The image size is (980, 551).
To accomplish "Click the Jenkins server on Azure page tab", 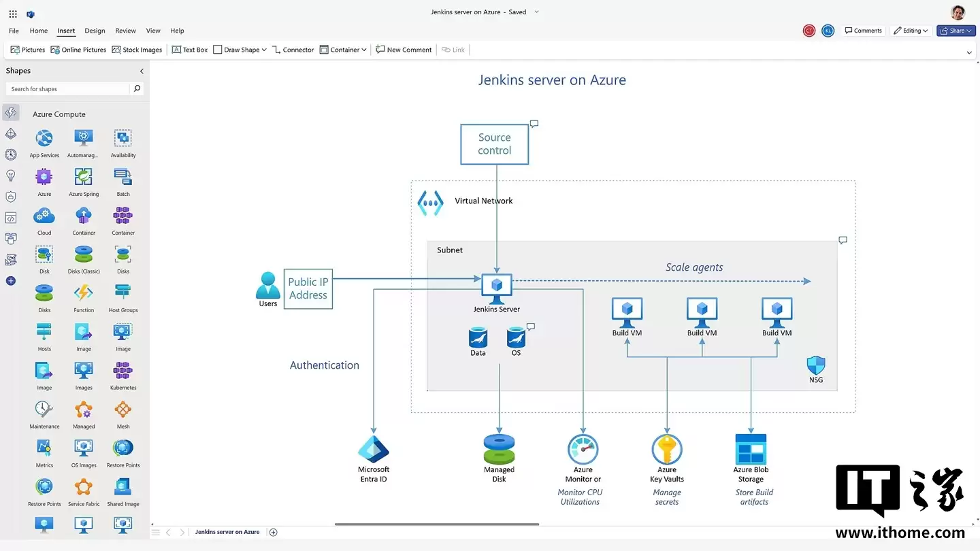I will click(227, 531).
